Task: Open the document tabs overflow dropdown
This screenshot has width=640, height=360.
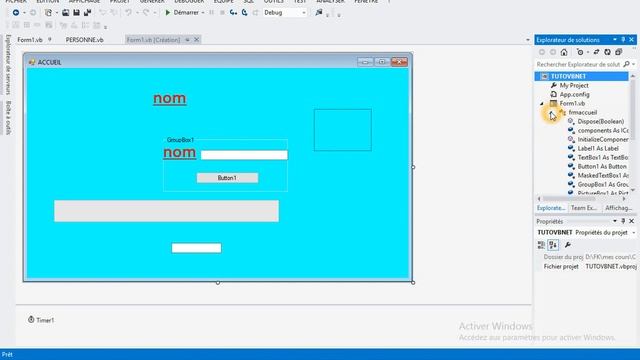Action: click(528, 40)
